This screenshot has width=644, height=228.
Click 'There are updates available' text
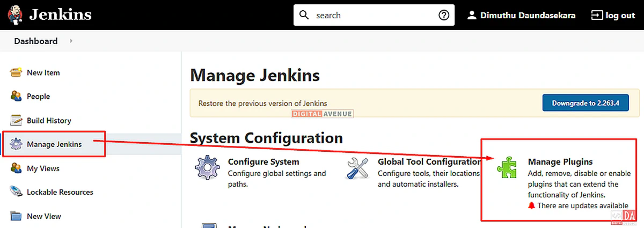point(583,205)
